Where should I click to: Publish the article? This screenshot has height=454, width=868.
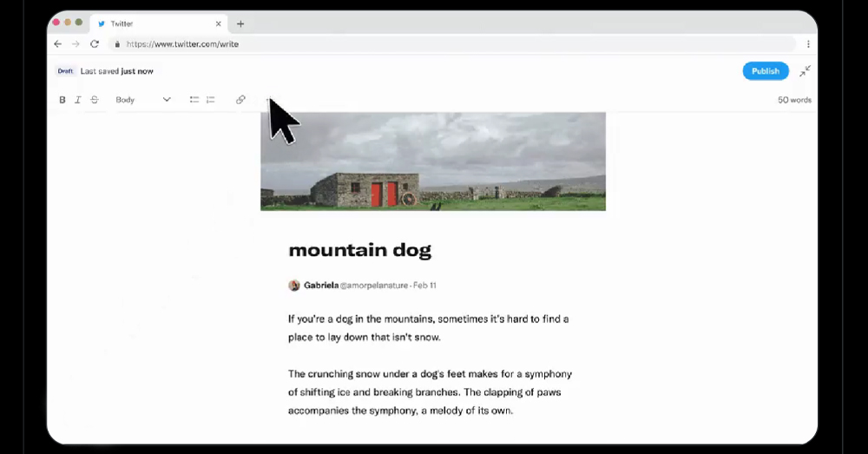coord(765,71)
